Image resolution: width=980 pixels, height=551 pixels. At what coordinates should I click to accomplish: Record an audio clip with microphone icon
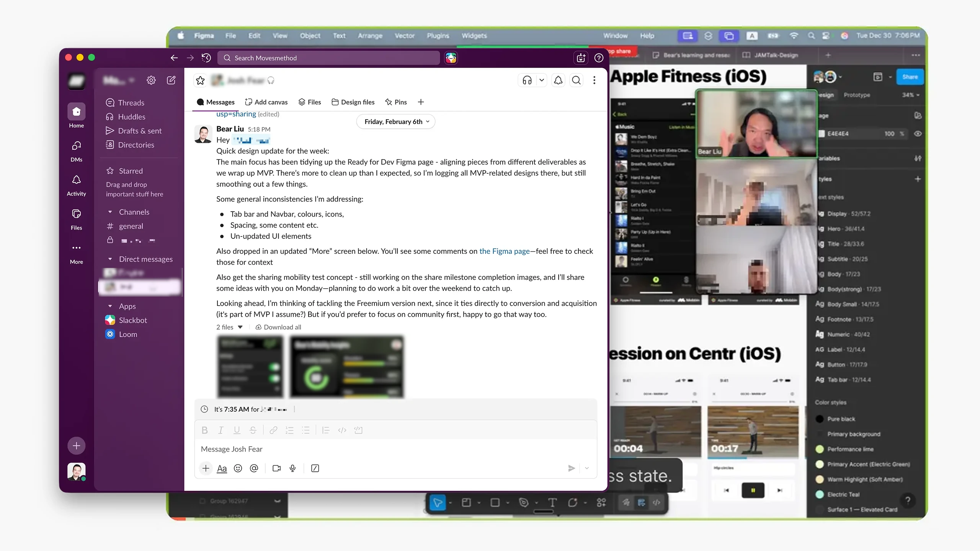click(x=292, y=468)
